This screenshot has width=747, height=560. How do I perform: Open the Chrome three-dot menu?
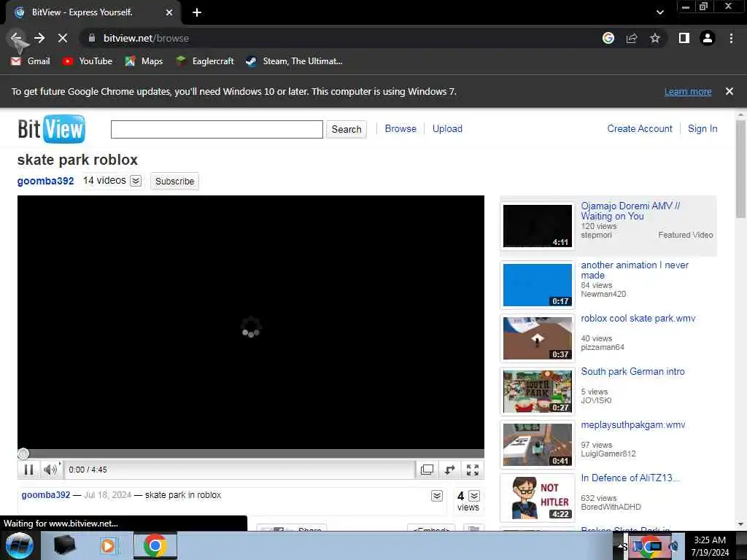coord(731,38)
